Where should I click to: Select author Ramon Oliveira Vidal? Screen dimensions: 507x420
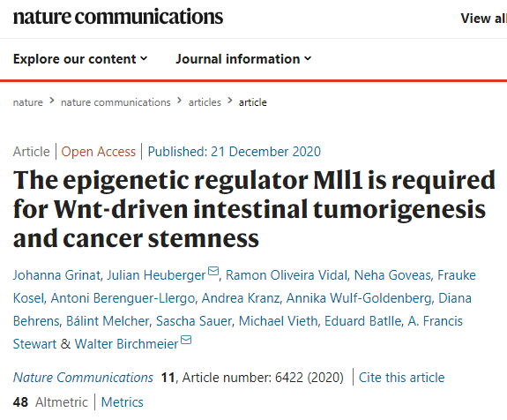[x=287, y=275]
